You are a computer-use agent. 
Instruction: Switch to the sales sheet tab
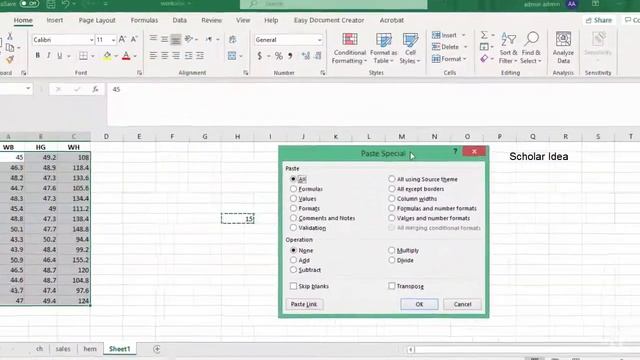[63, 349]
